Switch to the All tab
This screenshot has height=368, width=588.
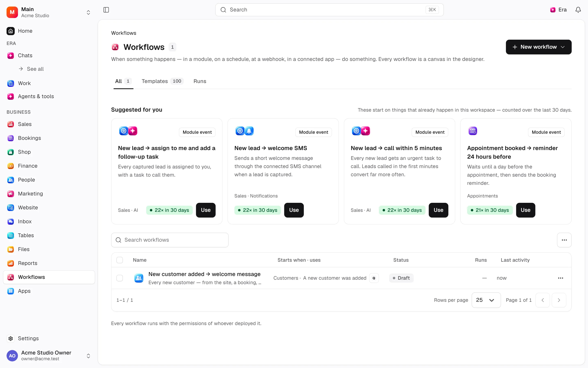(x=123, y=81)
